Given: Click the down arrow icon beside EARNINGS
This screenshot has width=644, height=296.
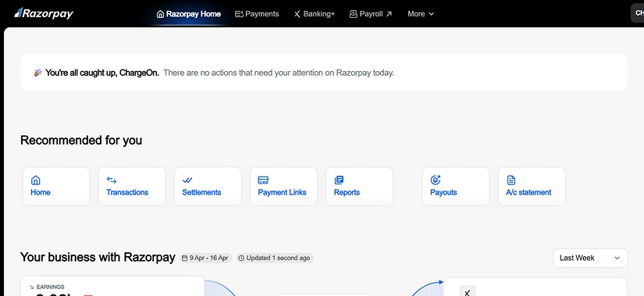Looking at the screenshot, I should pyautogui.click(x=32, y=287).
